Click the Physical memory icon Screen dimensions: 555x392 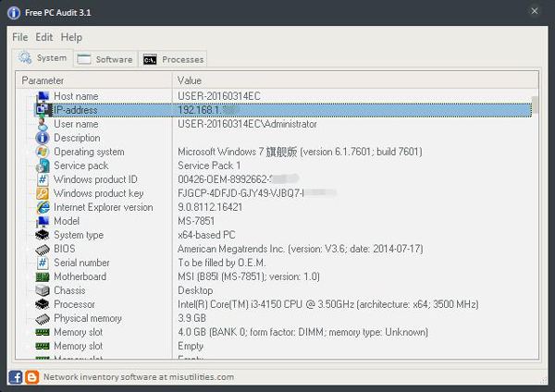[43, 318]
